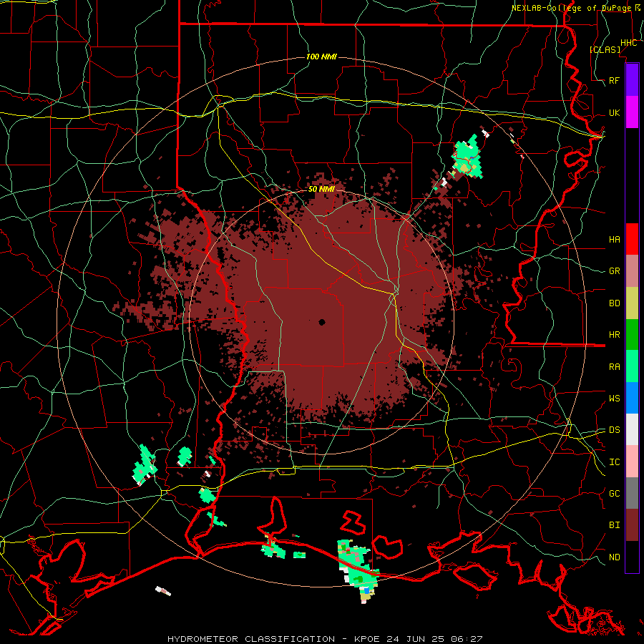
Task: Click the 24 JUN 25 date in the footer
Action: pos(416,639)
